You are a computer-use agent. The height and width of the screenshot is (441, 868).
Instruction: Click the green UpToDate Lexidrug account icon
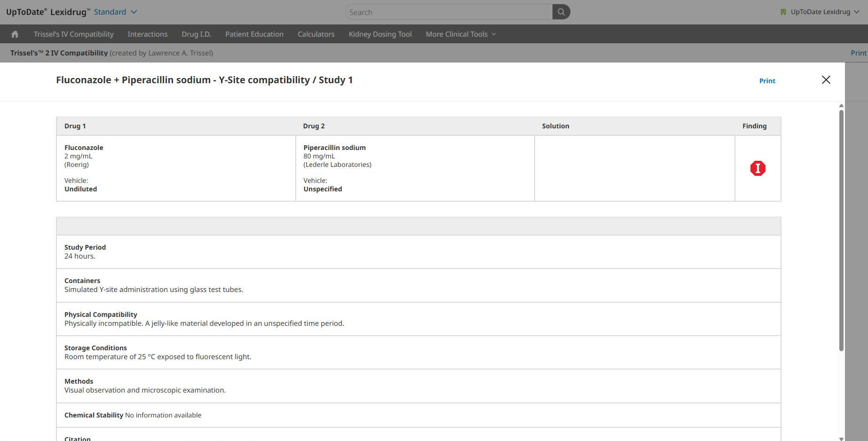click(783, 12)
